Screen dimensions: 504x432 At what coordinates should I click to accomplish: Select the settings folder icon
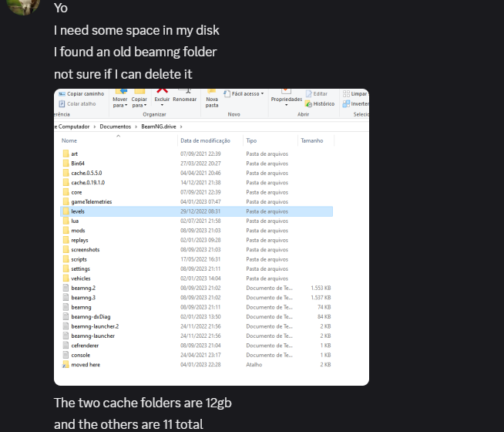coord(66,268)
